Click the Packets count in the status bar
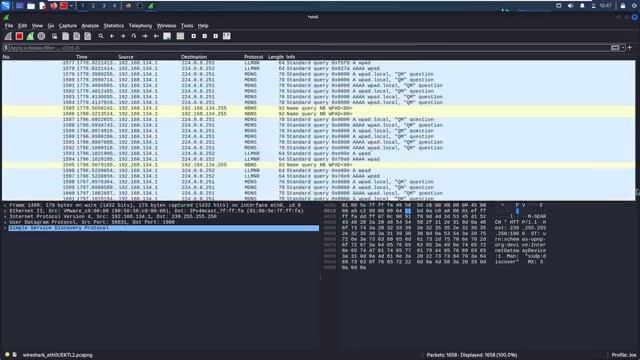The height and width of the screenshot is (360, 640). 472,355
